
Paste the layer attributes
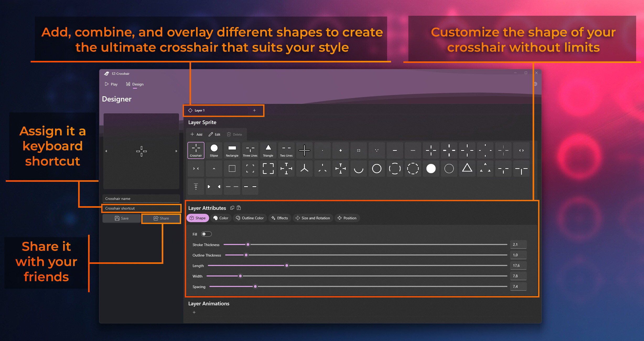tap(239, 208)
